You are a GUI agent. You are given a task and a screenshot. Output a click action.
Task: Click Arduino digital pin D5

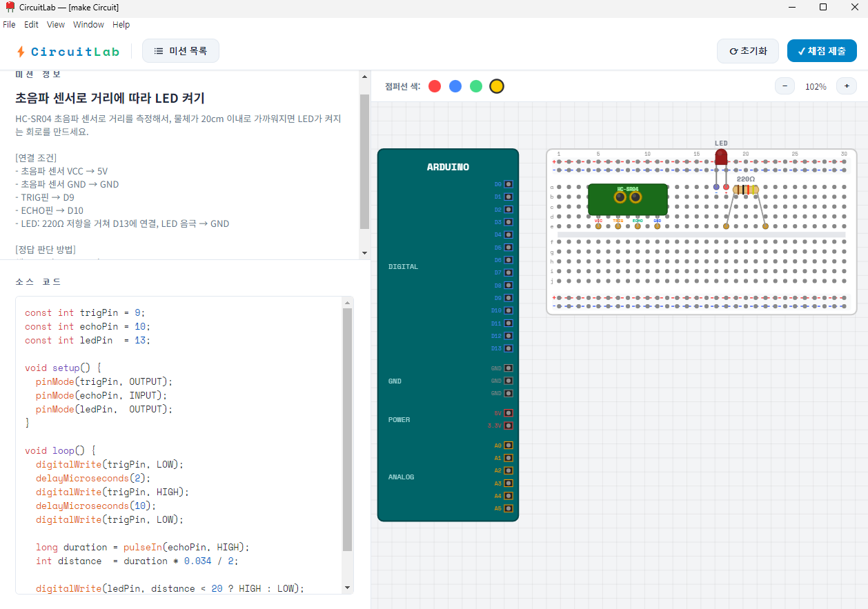(x=509, y=247)
